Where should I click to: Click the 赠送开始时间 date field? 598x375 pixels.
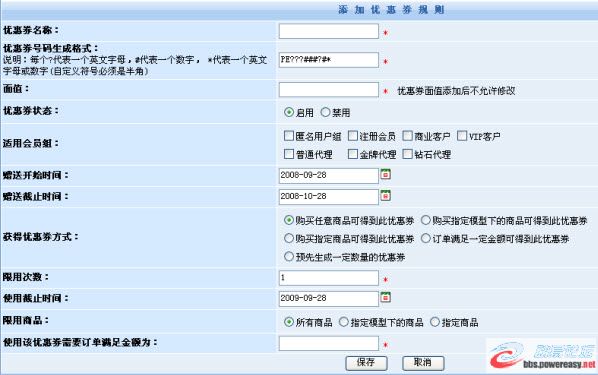329,176
